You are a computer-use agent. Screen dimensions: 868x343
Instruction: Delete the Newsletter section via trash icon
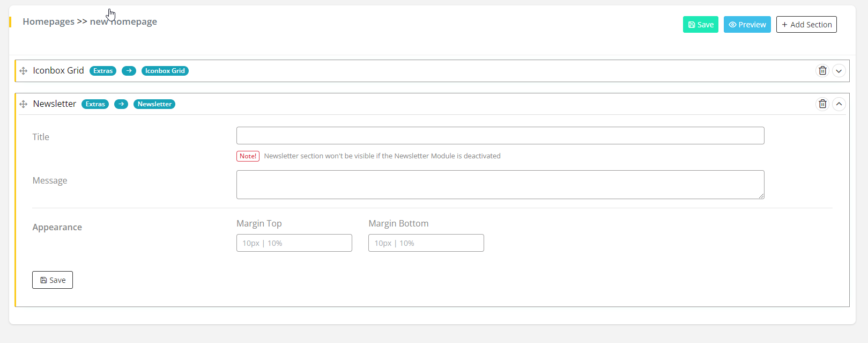click(x=822, y=104)
